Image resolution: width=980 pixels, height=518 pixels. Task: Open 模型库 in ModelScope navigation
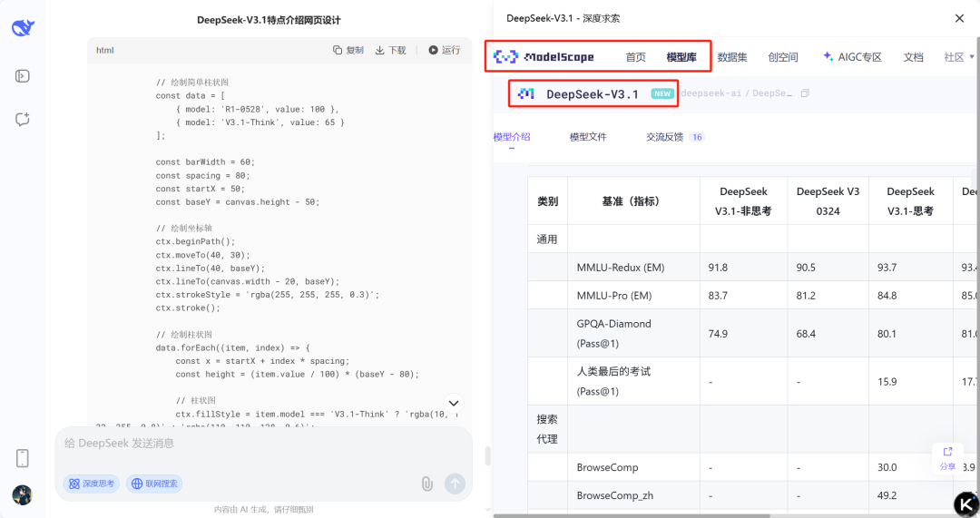(x=681, y=57)
